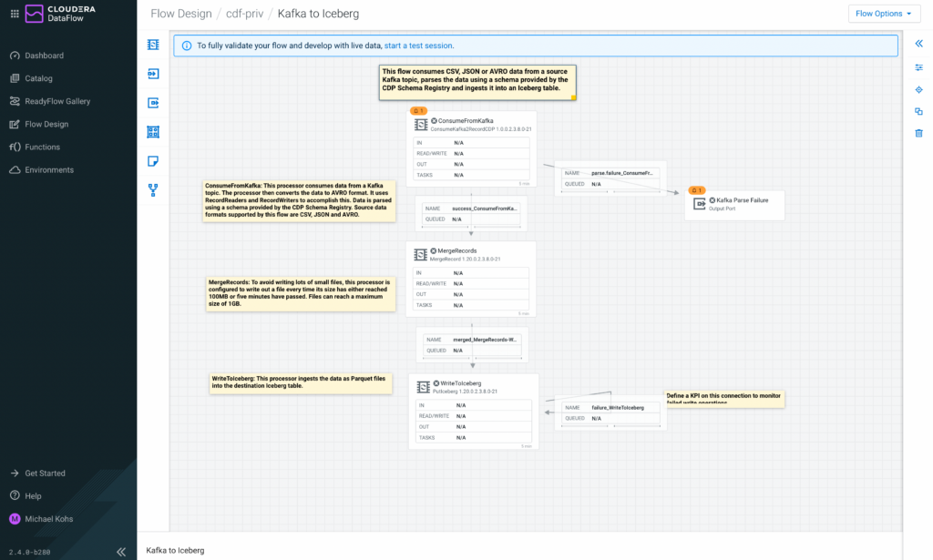Open the apps grid icon in the top-left corner
This screenshot has height=560, width=933.
coord(13,14)
